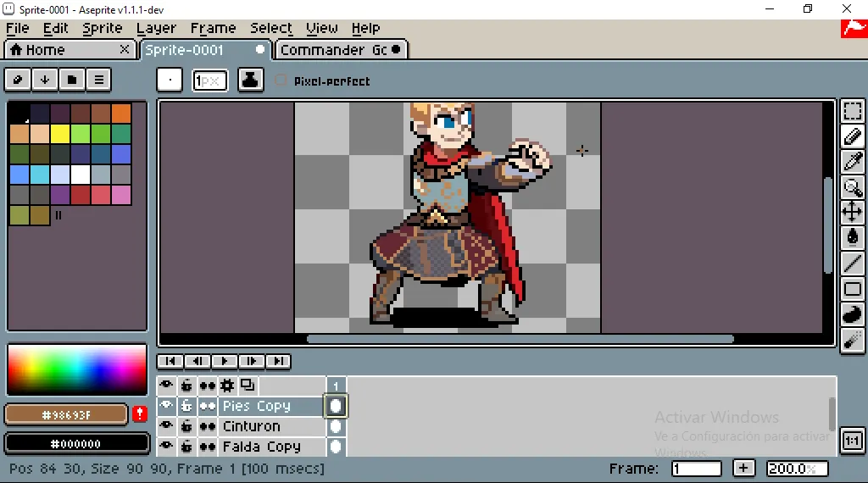Open the palette options list icon
The image size is (868, 483).
98,80
